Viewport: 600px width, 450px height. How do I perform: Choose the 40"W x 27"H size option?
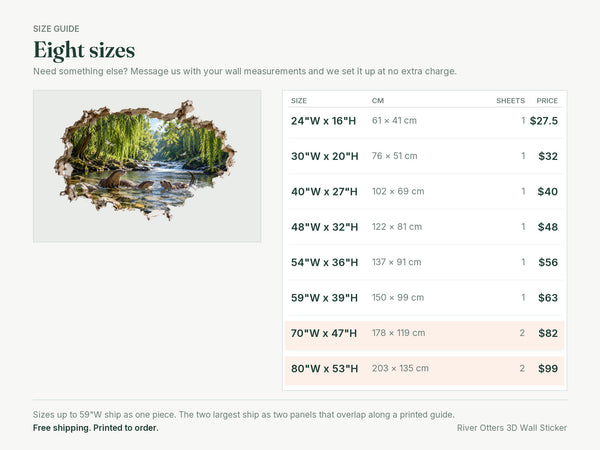(425, 191)
